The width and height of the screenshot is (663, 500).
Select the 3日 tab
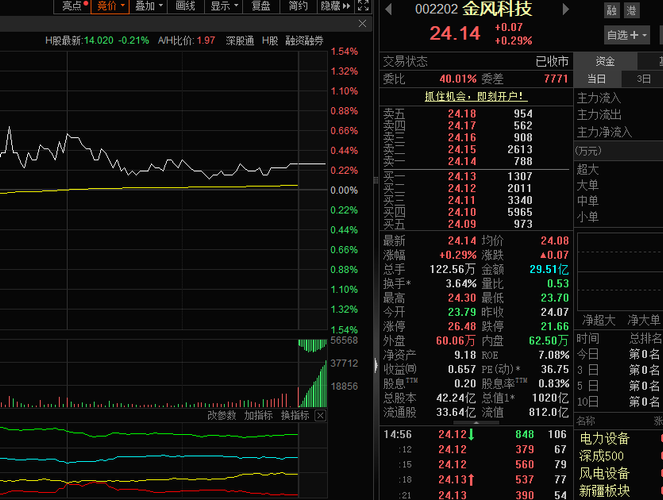[643, 79]
